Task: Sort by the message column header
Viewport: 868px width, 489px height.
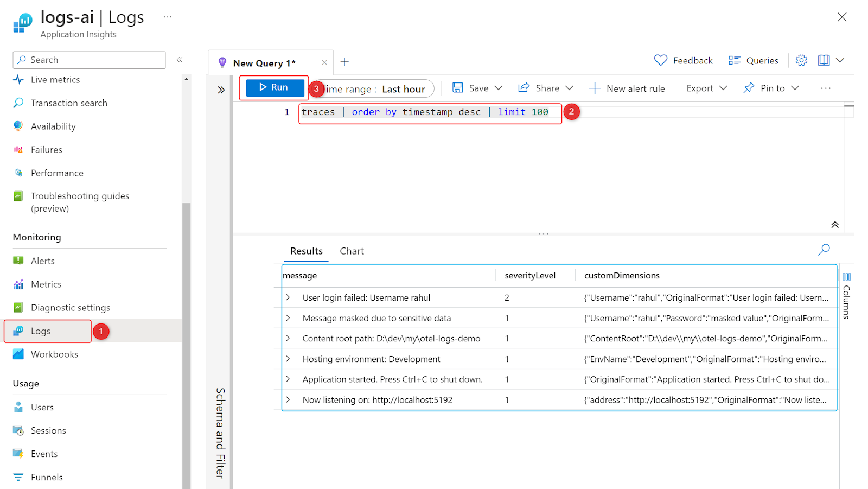Action: click(300, 276)
